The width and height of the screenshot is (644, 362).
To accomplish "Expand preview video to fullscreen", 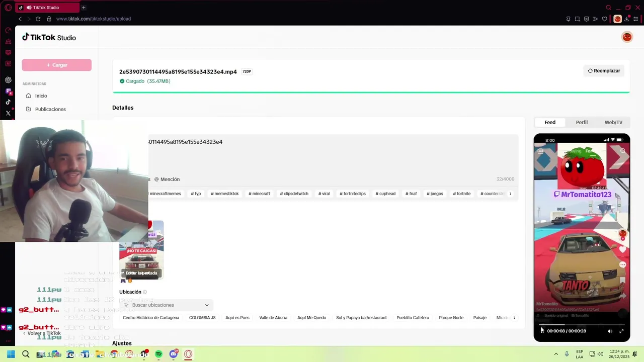I will pos(621,331).
